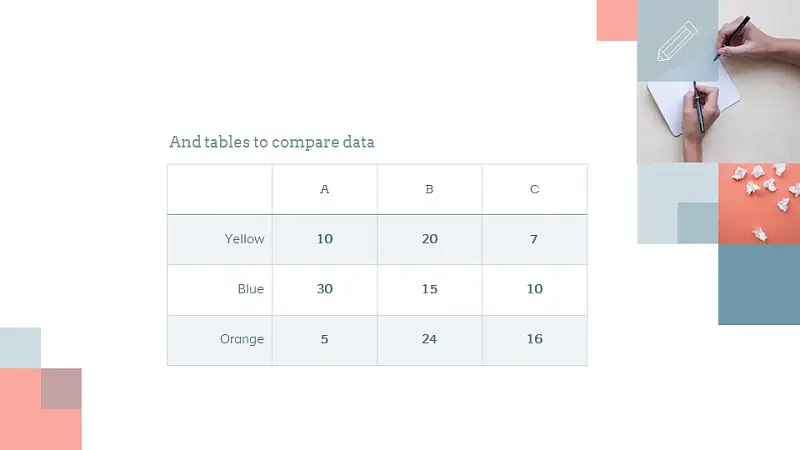Click the salmon pink square at top
This screenshot has width=800, height=450.
617,20
